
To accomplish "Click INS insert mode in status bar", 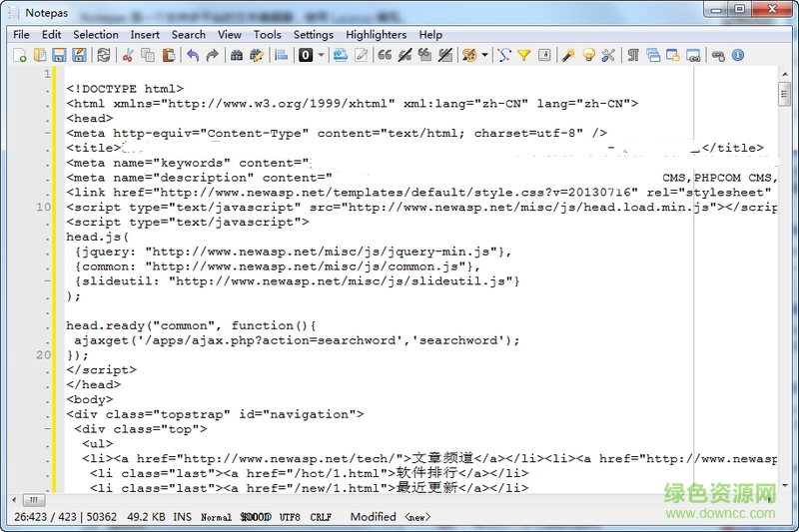I will click(x=183, y=517).
